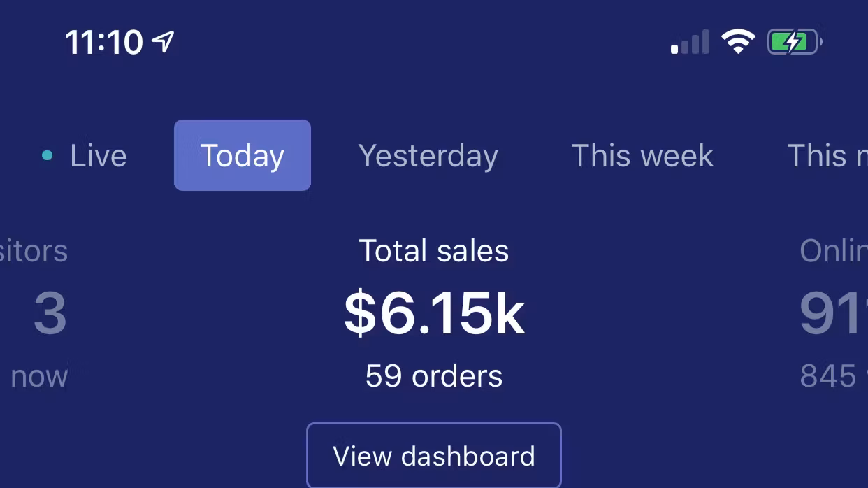Screen dimensions: 868x488
Task: Select the highlighted Today tab
Action: tap(242, 155)
